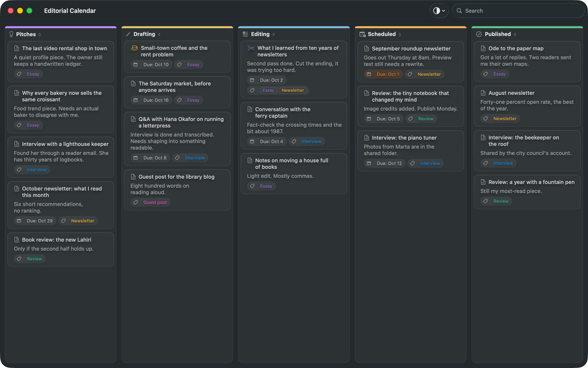Click the magnifier icon in Search
588x368 pixels.
click(459, 11)
